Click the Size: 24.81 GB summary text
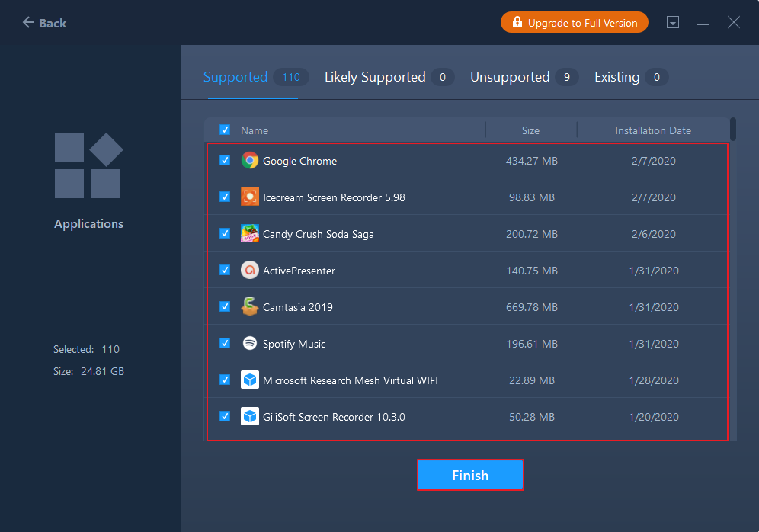This screenshot has height=532, width=759. coord(88,371)
